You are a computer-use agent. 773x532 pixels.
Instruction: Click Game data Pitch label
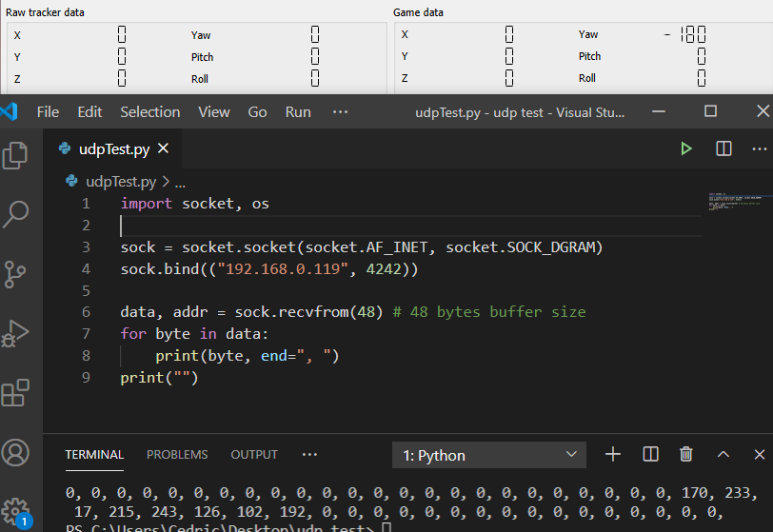pos(589,56)
